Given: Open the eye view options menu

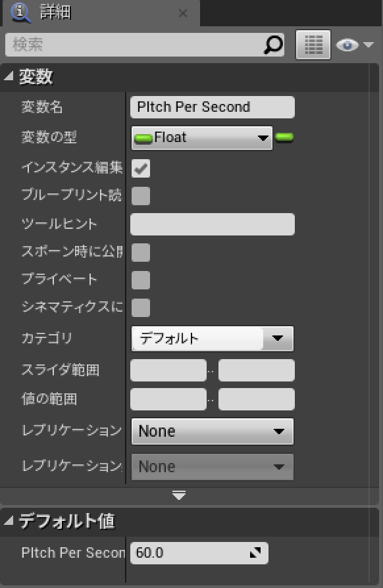Looking at the screenshot, I should (x=355, y=45).
